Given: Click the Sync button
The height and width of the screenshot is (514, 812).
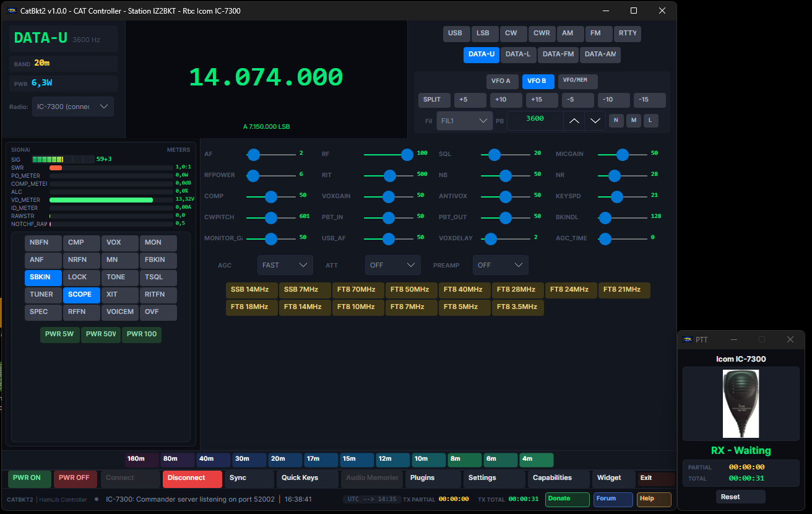Looking at the screenshot, I should tap(249, 479).
